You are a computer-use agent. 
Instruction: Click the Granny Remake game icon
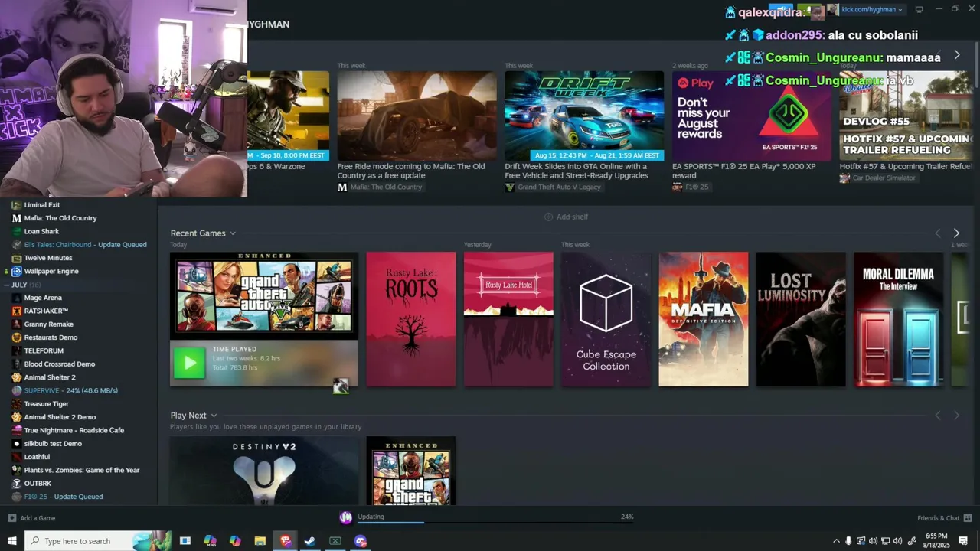click(x=17, y=324)
